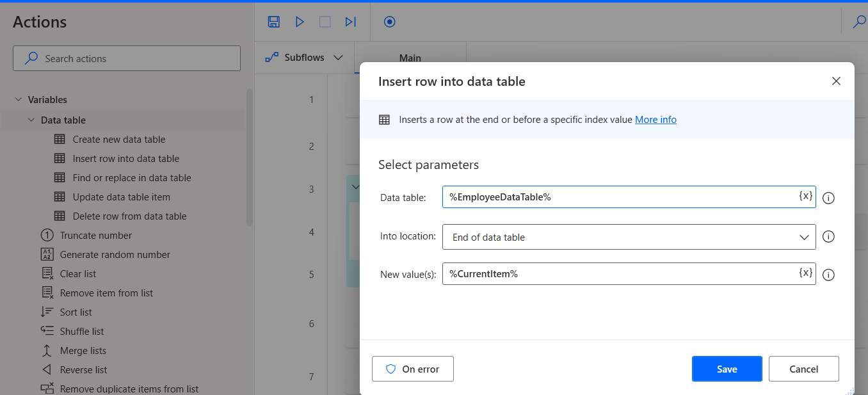Save the Insert row parameters
The image size is (868, 395).
pyautogui.click(x=727, y=369)
